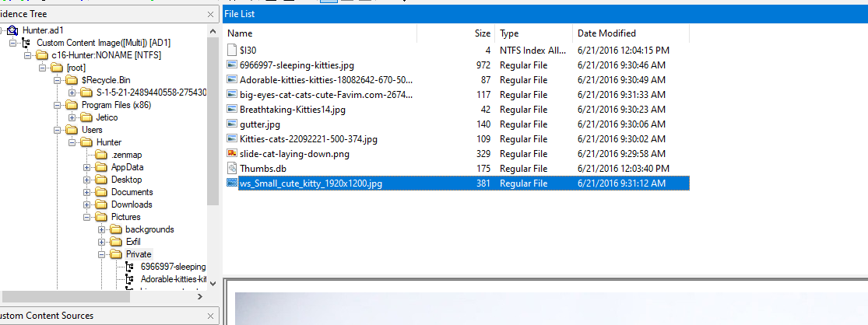This screenshot has width=868, height=325.
Task: Select Adorable-kitties-kit entry under Private in tree
Action: 174,279
